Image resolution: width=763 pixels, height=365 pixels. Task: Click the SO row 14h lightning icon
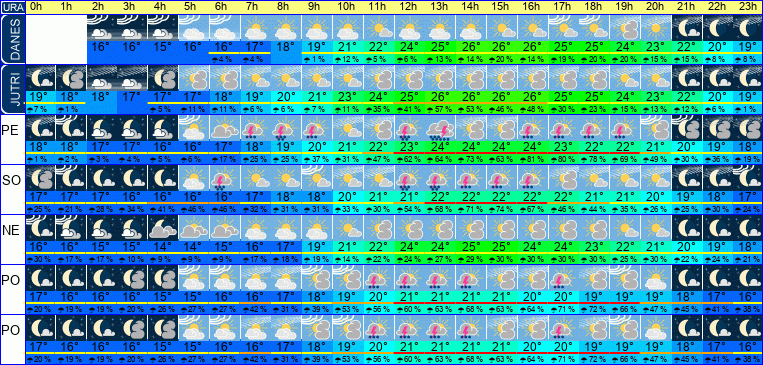471,178
